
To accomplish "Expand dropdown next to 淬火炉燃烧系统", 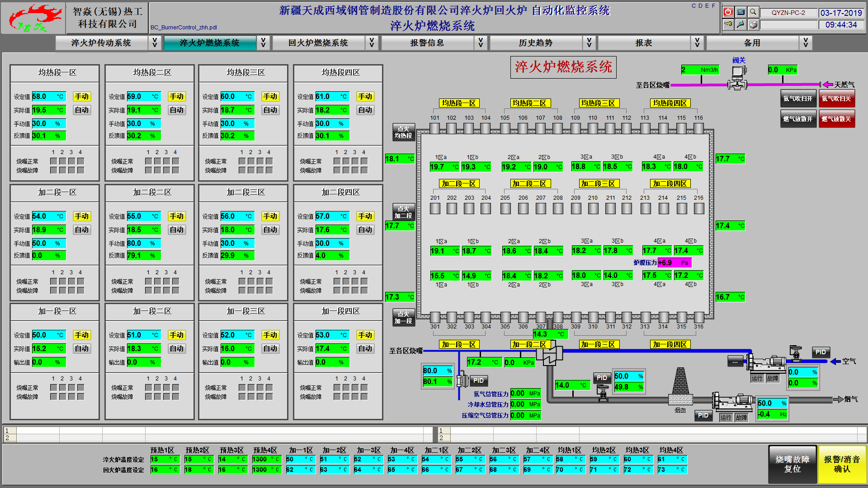I will coord(263,43).
